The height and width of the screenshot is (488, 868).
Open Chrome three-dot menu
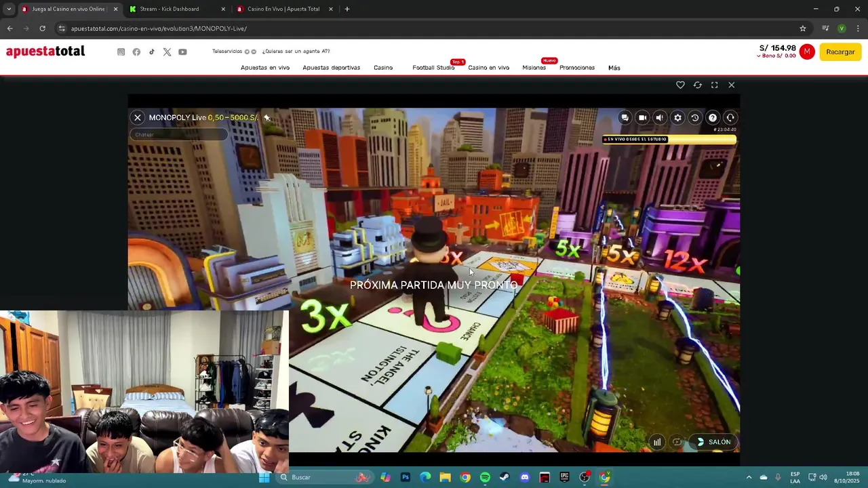tap(858, 28)
